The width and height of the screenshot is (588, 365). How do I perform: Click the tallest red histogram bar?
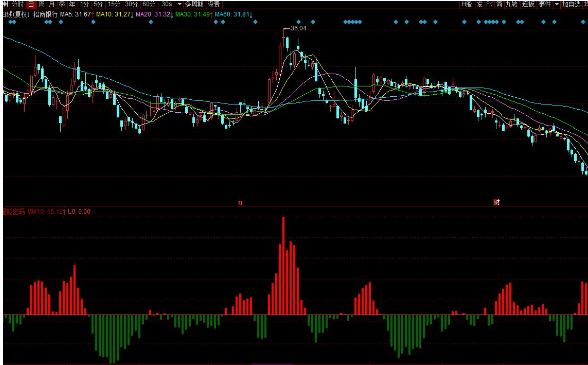pyautogui.click(x=283, y=266)
